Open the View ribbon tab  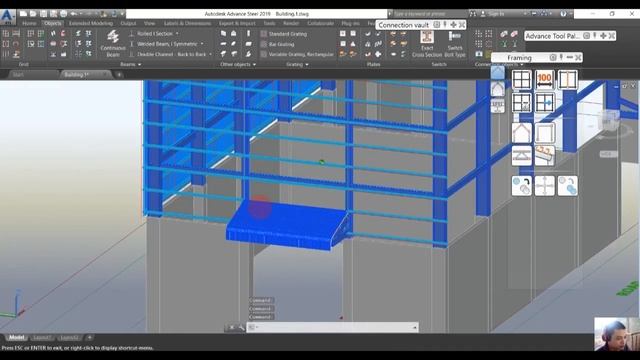(149, 23)
